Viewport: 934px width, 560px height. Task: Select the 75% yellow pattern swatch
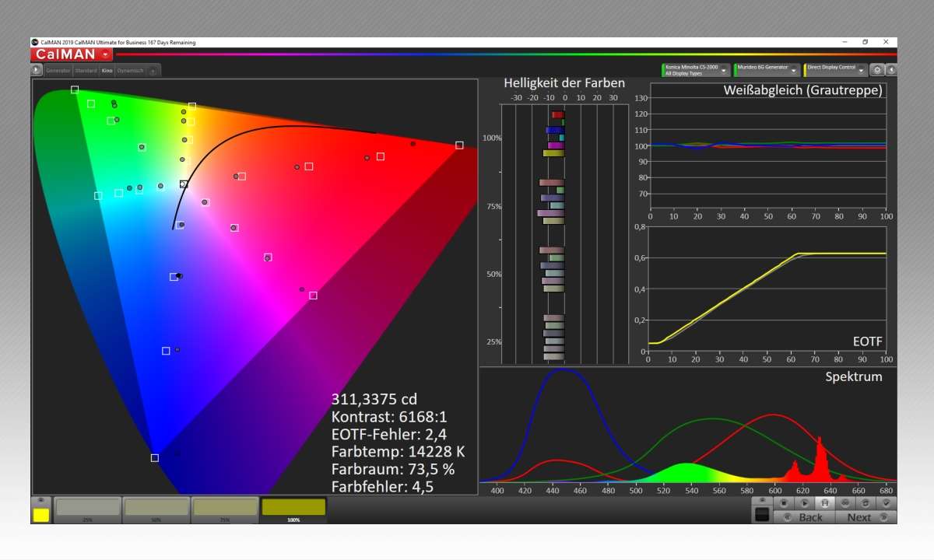[x=225, y=510]
